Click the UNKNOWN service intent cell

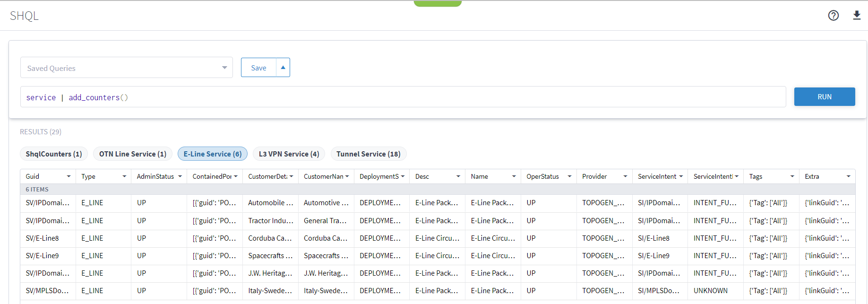pyautogui.click(x=715, y=291)
